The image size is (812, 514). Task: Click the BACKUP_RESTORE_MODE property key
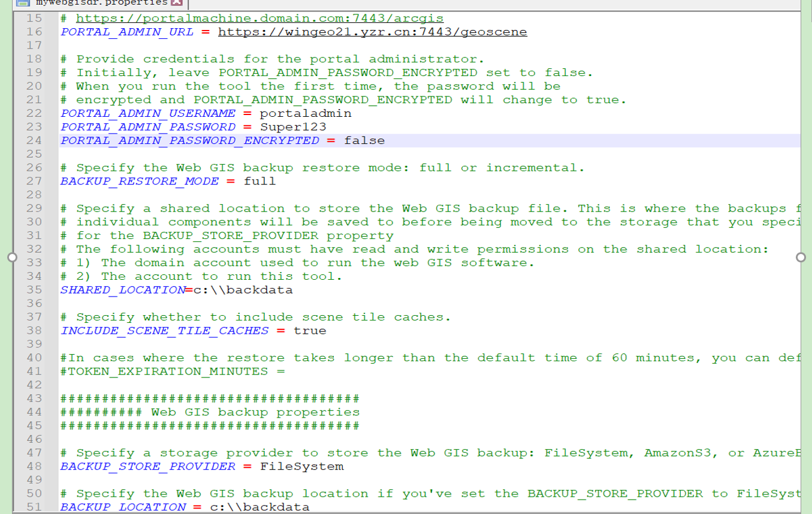(140, 181)
